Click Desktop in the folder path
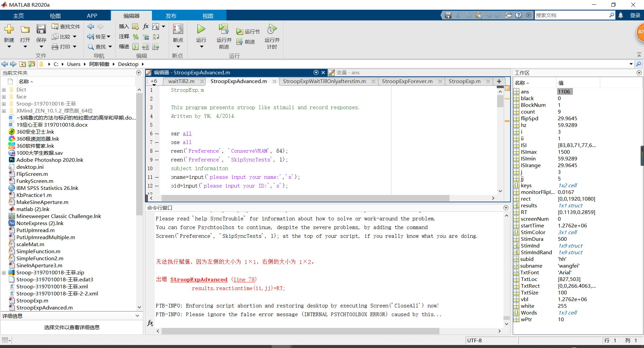Image resolution: width=644 pixels, height=348 pixels. click(128, 64)
